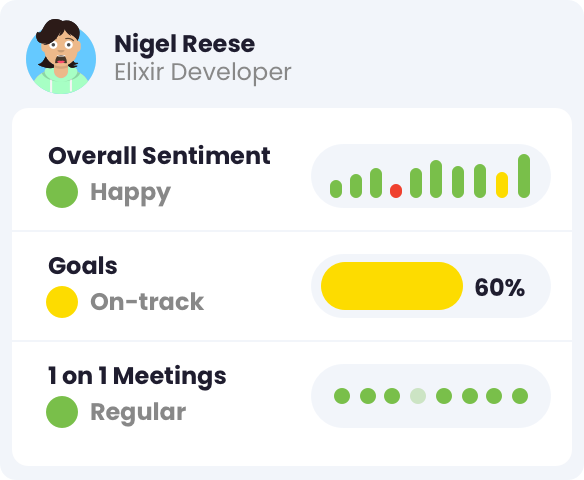Click the On-track goals label
This screenshot has width=584, height=480.
coord(147,302)
